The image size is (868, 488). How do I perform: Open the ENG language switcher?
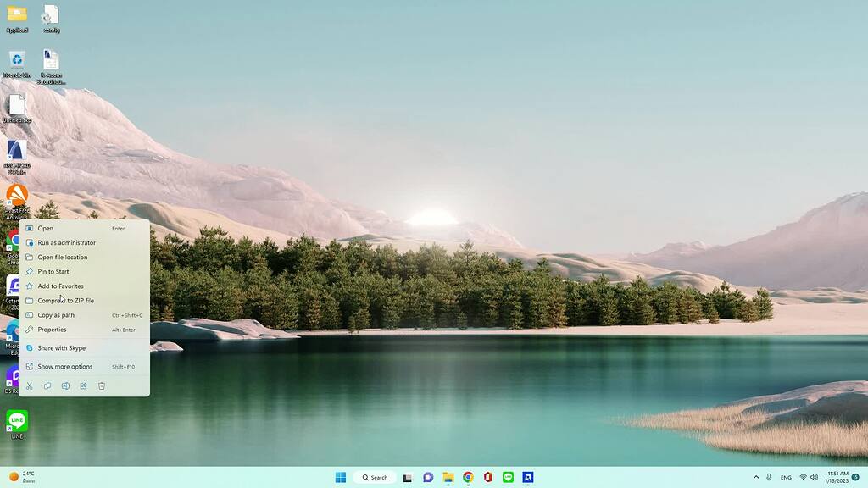786,477
